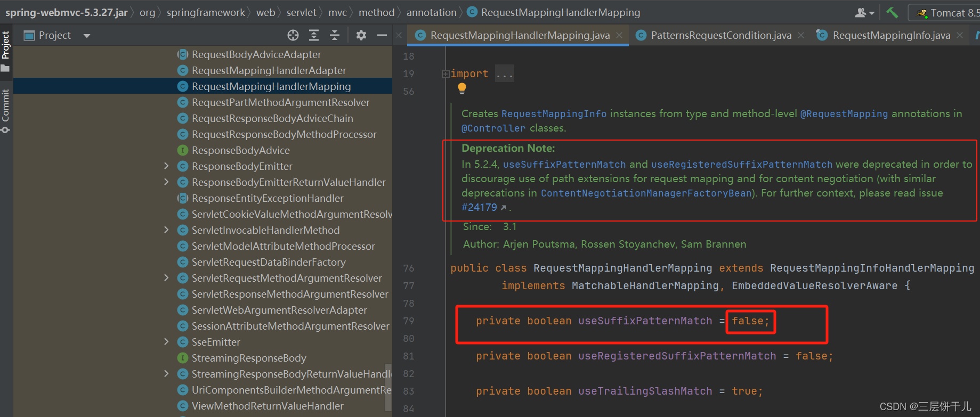Click the interface icon beside ResponseBodyAdvice
This screenshot has width=980, height=417.
tap(183, 150)
